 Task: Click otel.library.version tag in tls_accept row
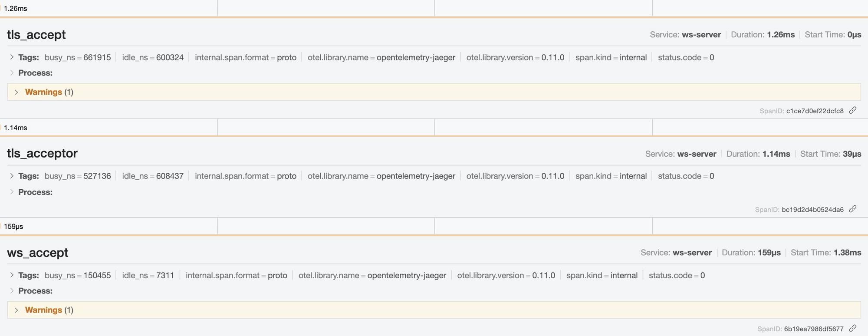[x=515, y=57]
